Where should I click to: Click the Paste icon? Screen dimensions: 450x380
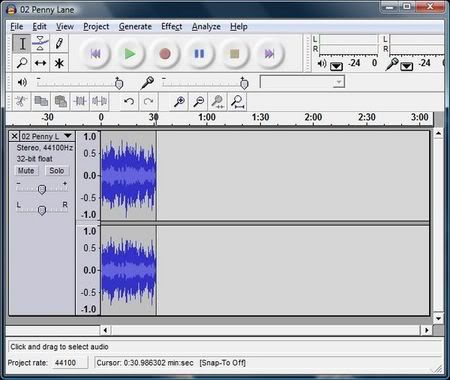coord(60,101)
